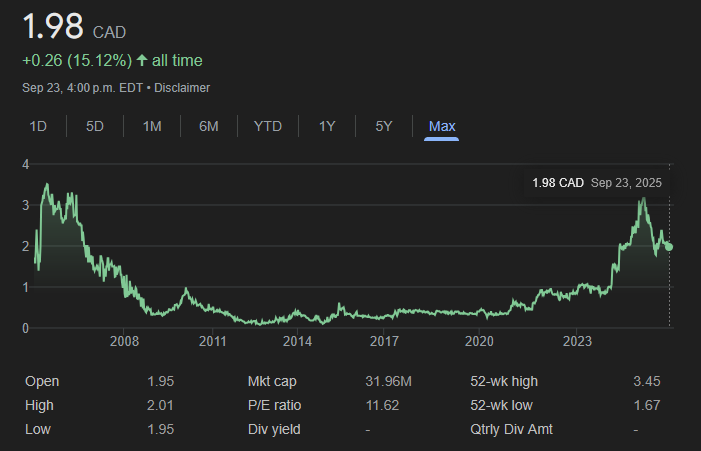Click the 2014 x-axis label
The image size is (701, 451).
pos(297,341)
